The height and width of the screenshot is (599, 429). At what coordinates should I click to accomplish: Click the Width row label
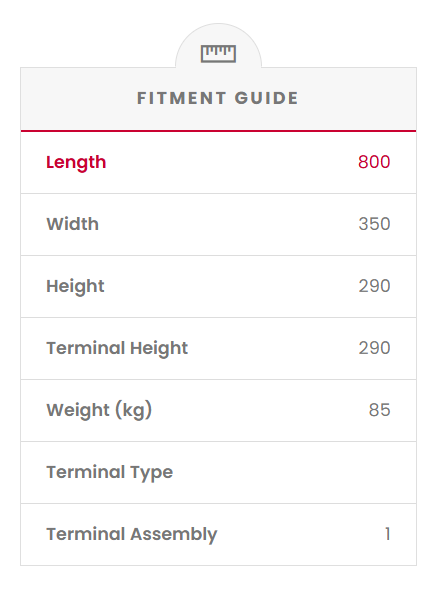pyautogui.click(x=73, y=224)
